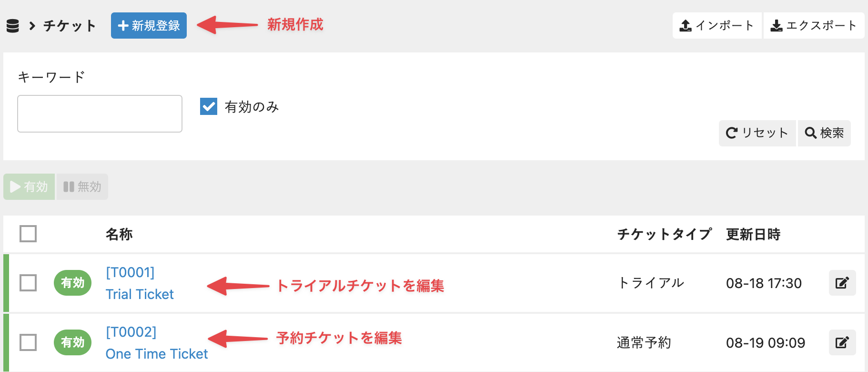Click the チケット breadcrumb title

pyautogui.click(x=70, y=26)
